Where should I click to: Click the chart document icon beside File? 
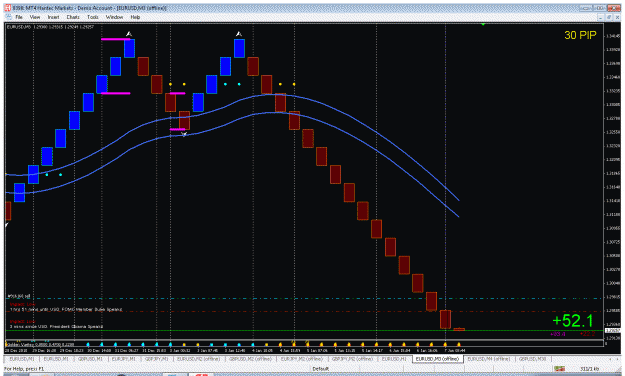[x=8, y=17]
